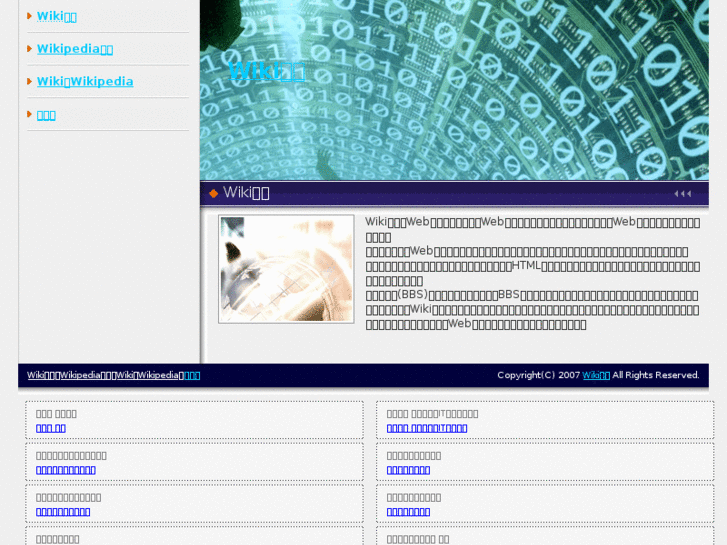
Task: Open the sidebar 'Wiki Wikipedia' link
Action: [85, 81]
